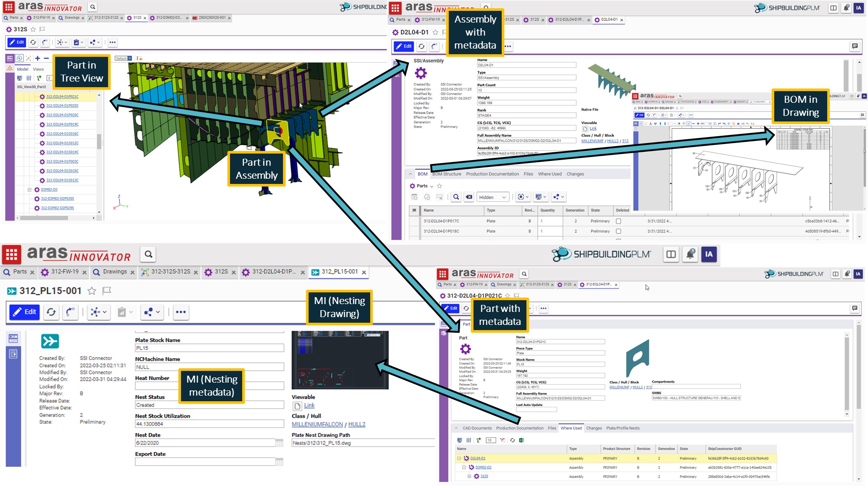The height and width of the screenshot is (488, 868).
Task: Click the Export to Excel icon in Where Used
Action: [x=522, y=440]
